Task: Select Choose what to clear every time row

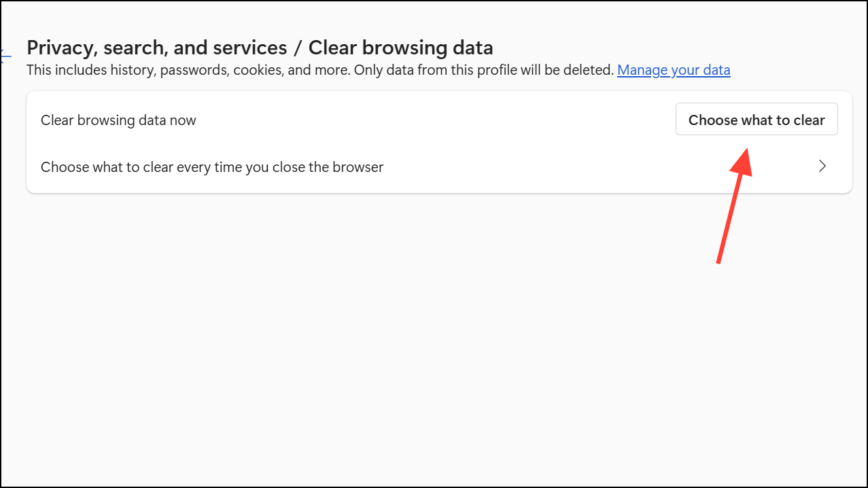Action: 212,167
